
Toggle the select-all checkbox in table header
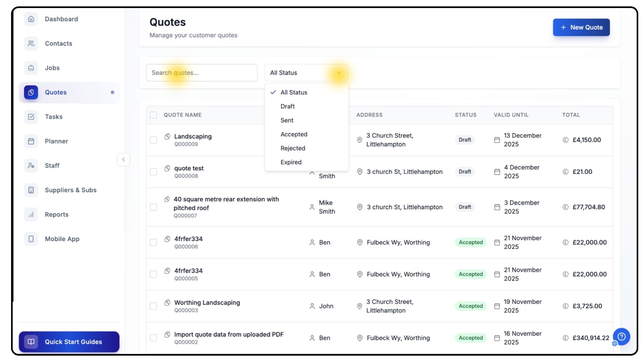click(153, 115)
